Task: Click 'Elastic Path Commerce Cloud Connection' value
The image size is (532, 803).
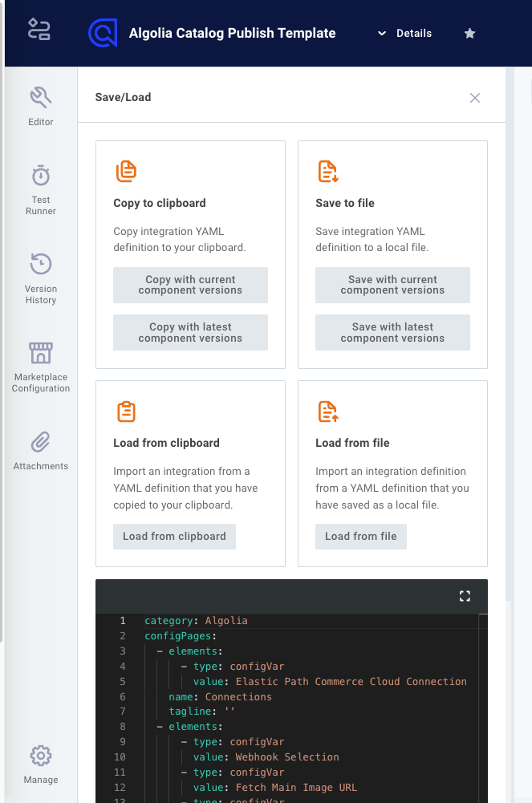Action: 351,682
